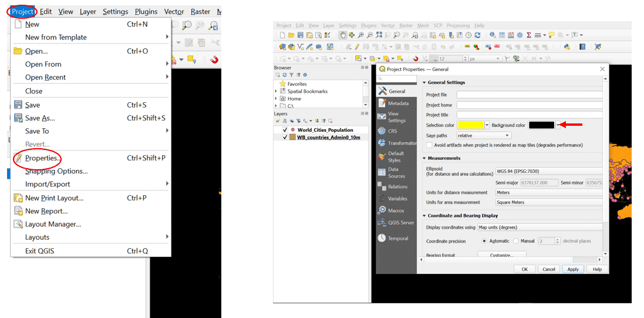Screen dimensions: 644x318
Task: Toggle WB_countries_Admin0_10m layer visibility checkbox
Action: point(285,138)
